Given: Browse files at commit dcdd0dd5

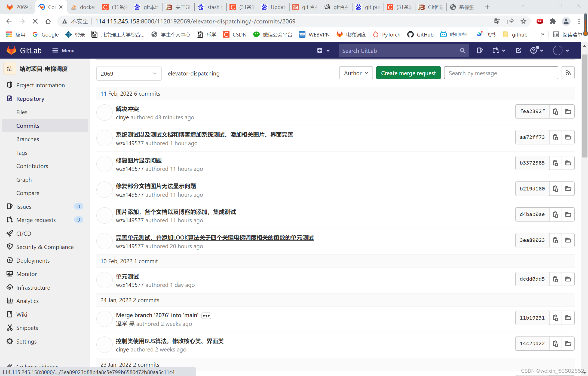Looking at the screenshot, I should (568, 279).
